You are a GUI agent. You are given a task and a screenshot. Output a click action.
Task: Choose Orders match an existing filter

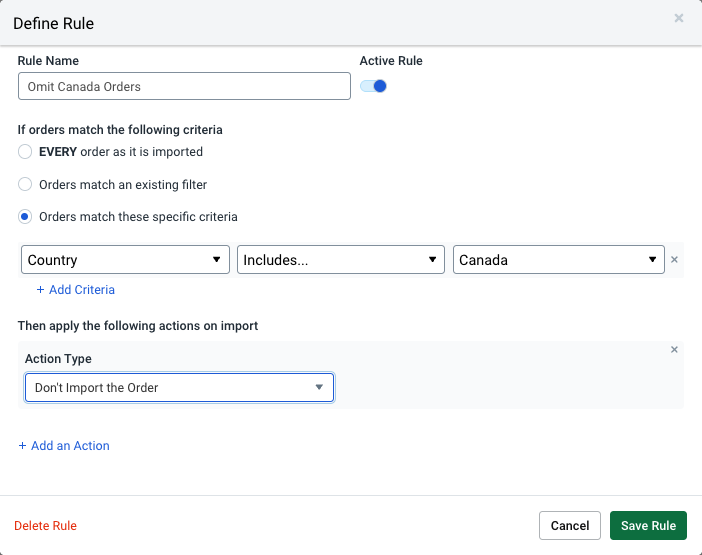click(25, 185)
